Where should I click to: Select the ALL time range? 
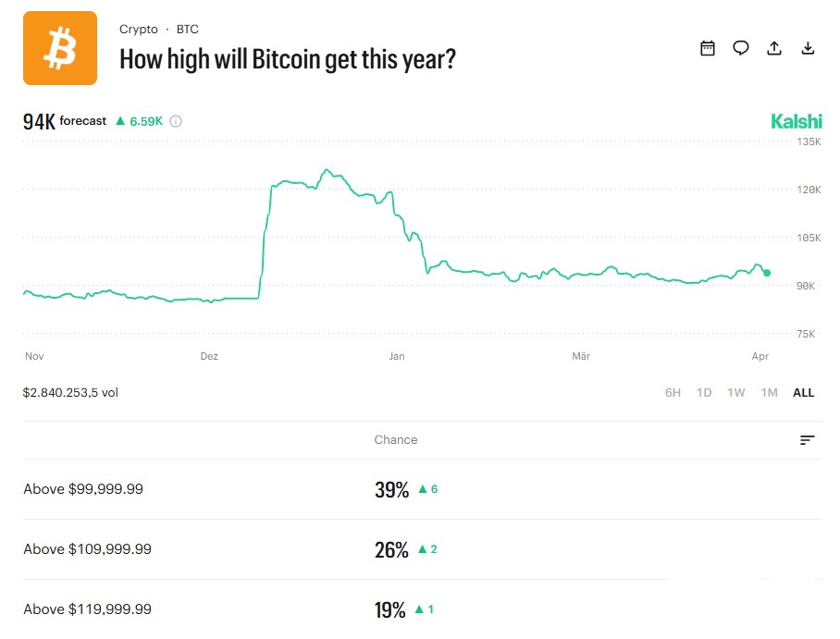pos(804,393)
